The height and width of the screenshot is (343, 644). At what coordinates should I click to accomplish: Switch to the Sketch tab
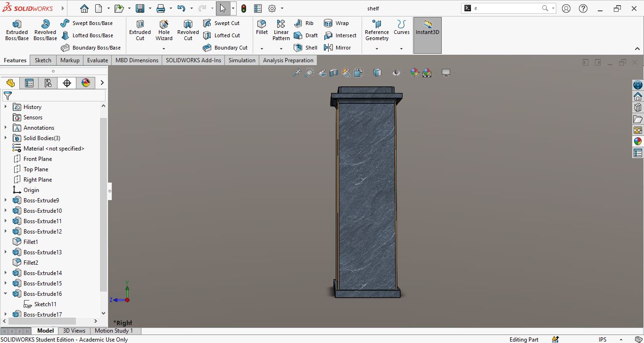click(x=43, y=60)
